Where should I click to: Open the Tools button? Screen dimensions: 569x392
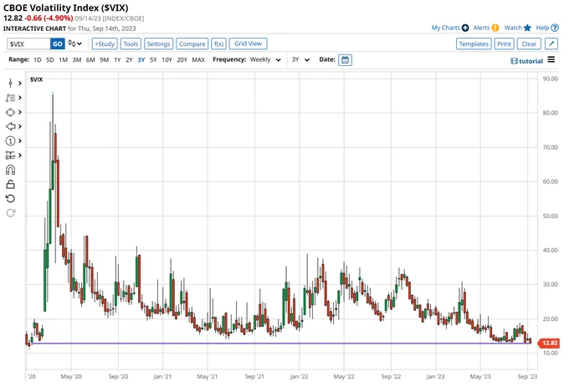[x=131, y=43]
